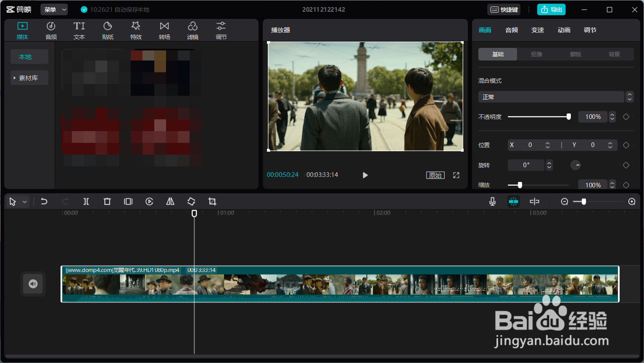The width and height of the screenshot is (644, 363).
Task: Adjust the 缩放 scale slider
Action: coord(538,185)
